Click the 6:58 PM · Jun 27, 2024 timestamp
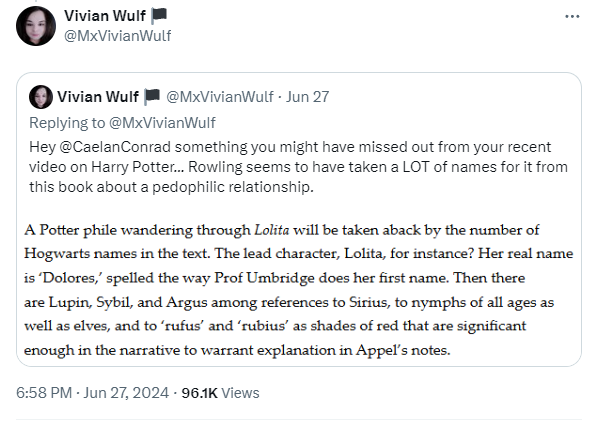The image size is (598, 421). 92,393
